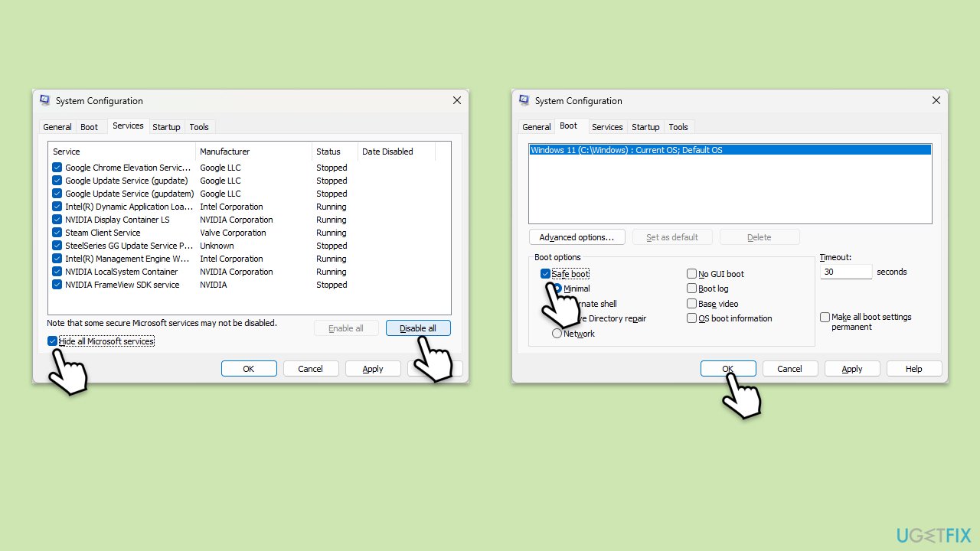
Task: Switch to Startup tab in right window
Action: pyautogui.click(x=645, y=127)
